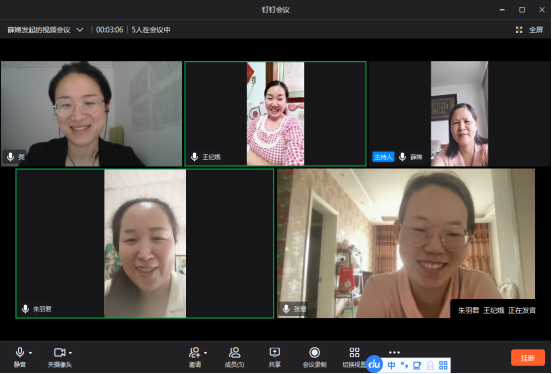552x374 pixels.
Task: Click the input method user account icon
Action: 430,365
